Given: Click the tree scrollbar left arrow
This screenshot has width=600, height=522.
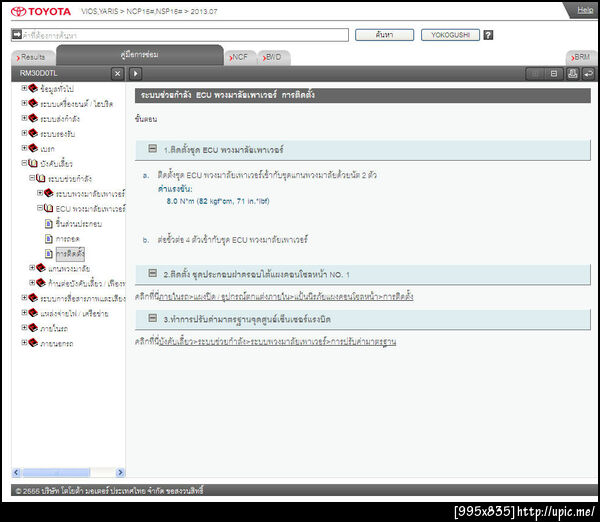Looking at the screenshot, I should point(16,472).
